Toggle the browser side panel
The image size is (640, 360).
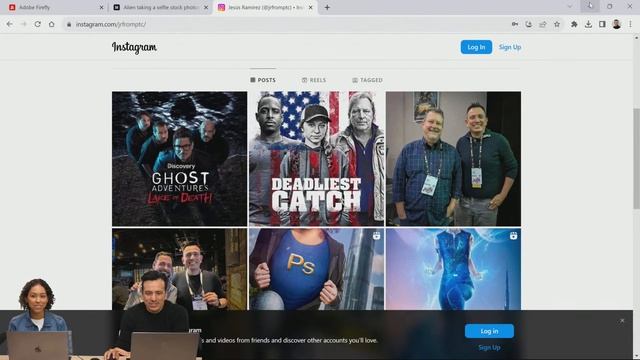coord(602,24)
